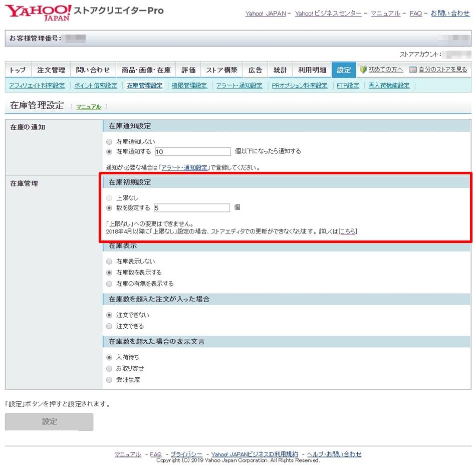The width and height of the screenshot is (476, 467).
Task: Choose 在庫数を表示する option
Action: tap(109, 273)
